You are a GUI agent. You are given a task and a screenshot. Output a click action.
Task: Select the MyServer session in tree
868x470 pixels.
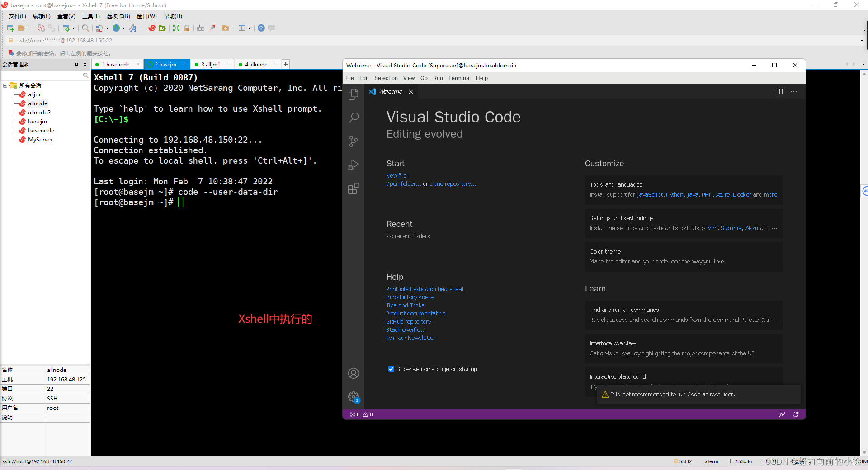click(40, 139)
